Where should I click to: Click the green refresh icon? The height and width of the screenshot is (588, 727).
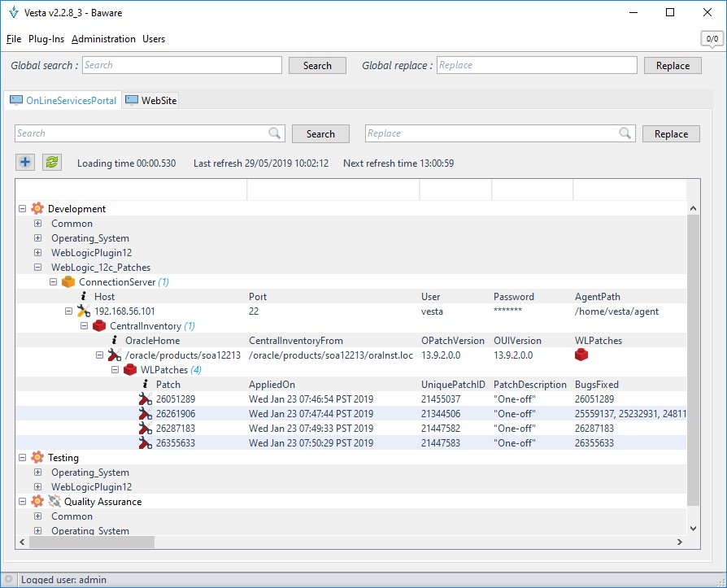click(52, 163)
